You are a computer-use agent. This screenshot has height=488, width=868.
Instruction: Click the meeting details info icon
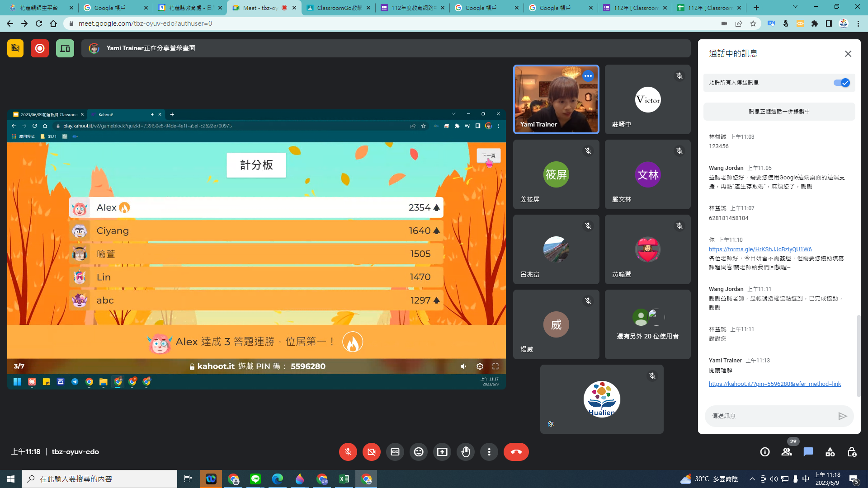[765, 452]
